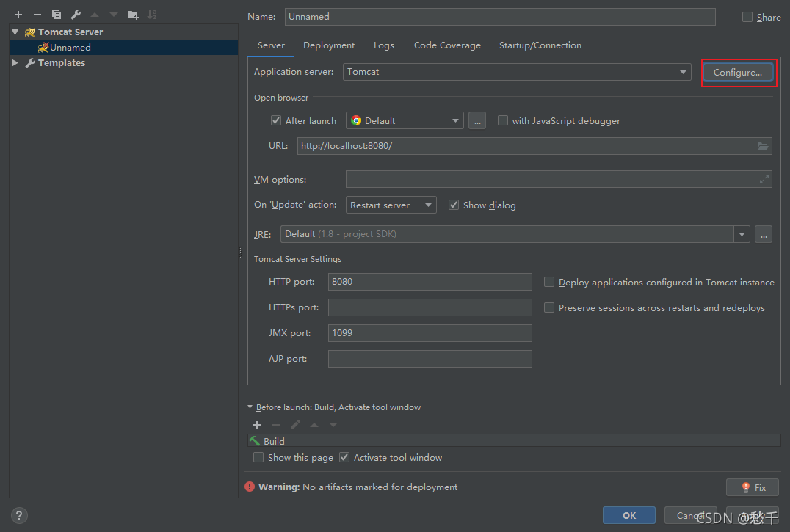Open Application server Tomcat dropdown
The width and height of the screenshot is (790, 532).
click(517, 72)
